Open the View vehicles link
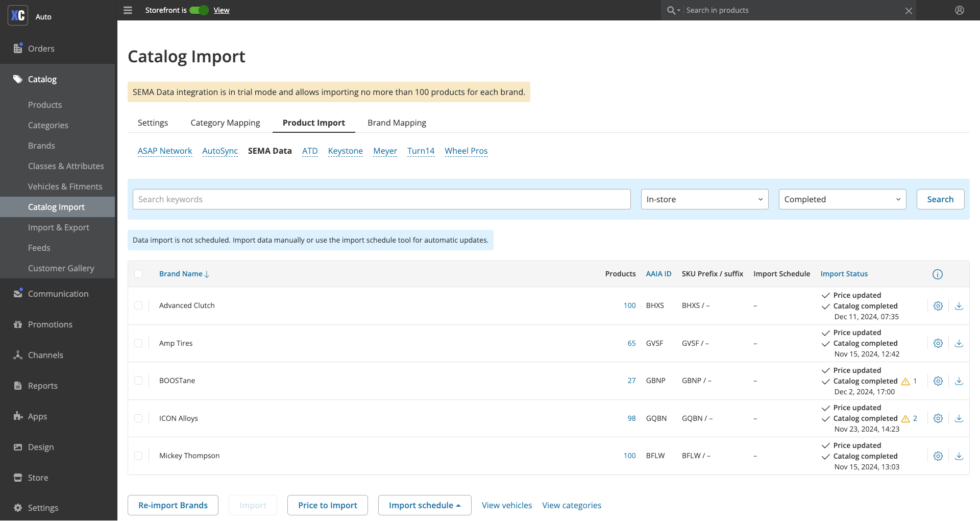This screenshot has height=521, width=980. [507, 505]
